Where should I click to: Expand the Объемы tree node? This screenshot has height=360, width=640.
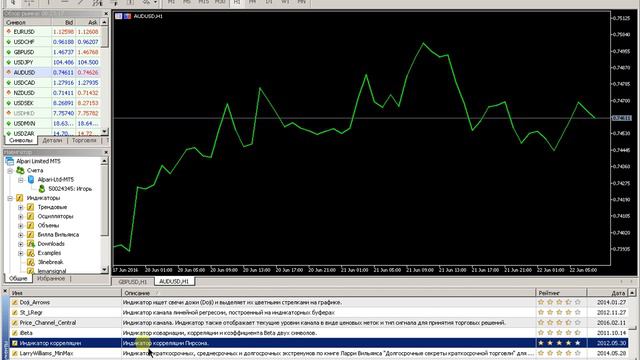coord(21,226)
